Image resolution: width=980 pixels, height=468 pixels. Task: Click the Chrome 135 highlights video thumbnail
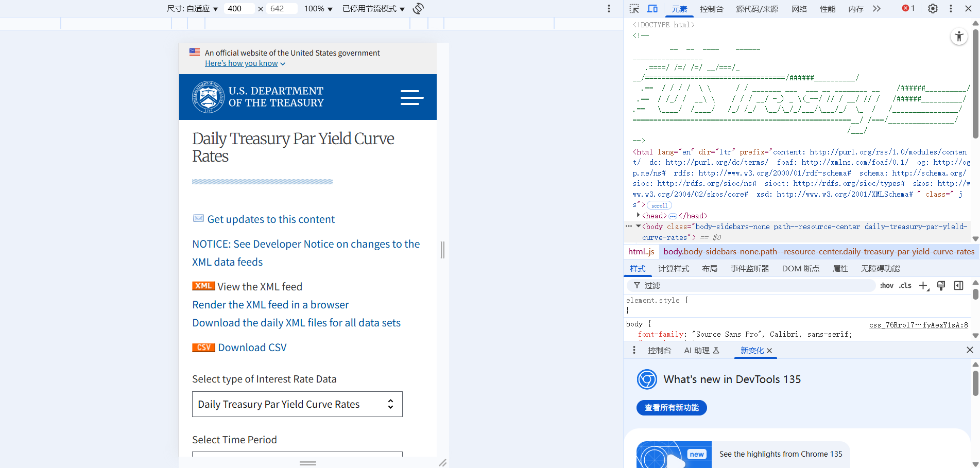pyautogui.click(x=674, y=455)
